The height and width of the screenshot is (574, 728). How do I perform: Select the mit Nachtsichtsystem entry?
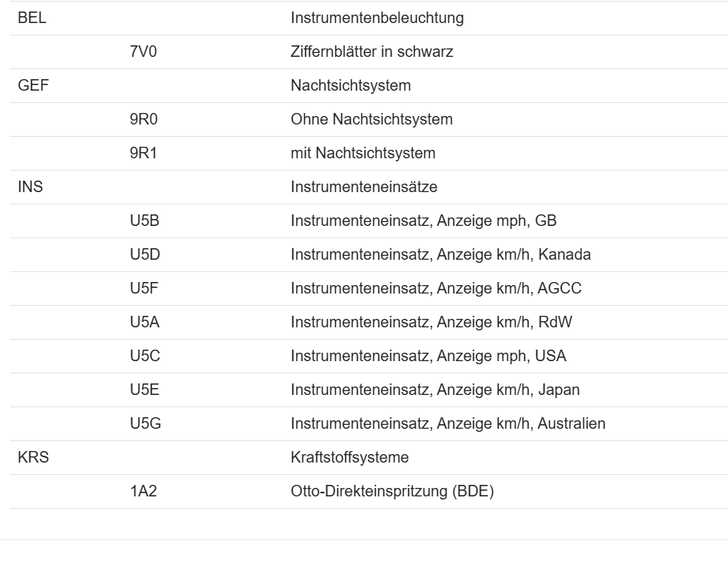click(362, 154)
